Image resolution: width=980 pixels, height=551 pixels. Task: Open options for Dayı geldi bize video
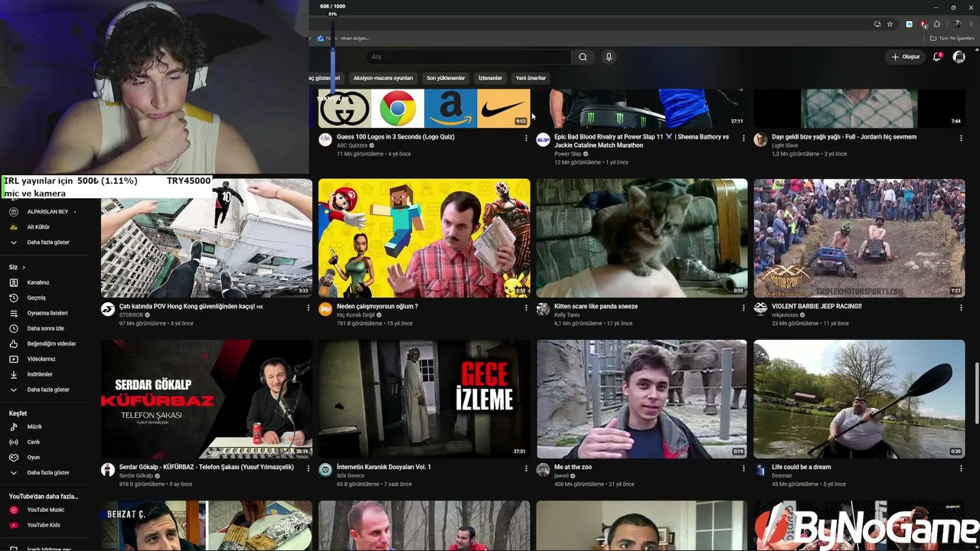click(x=961, y=139)
